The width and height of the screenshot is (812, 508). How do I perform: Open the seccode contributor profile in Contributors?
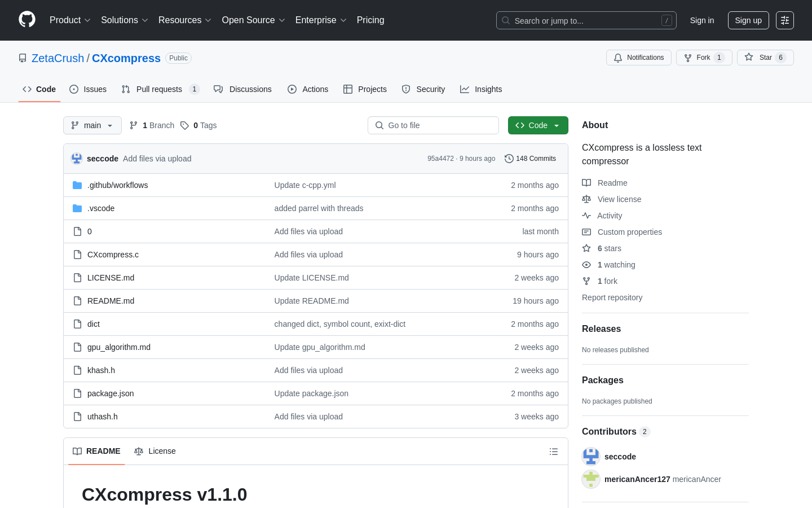(x=620, y=457)
